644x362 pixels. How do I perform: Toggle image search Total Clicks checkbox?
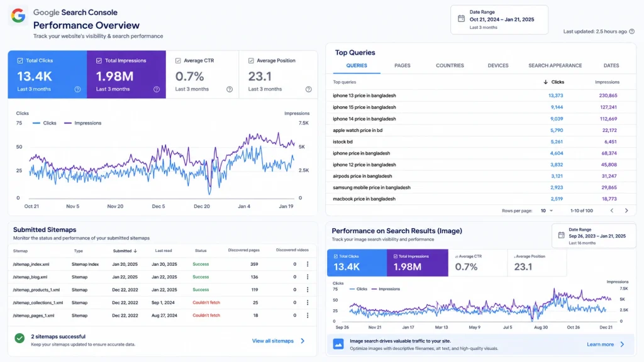point(336,256)
